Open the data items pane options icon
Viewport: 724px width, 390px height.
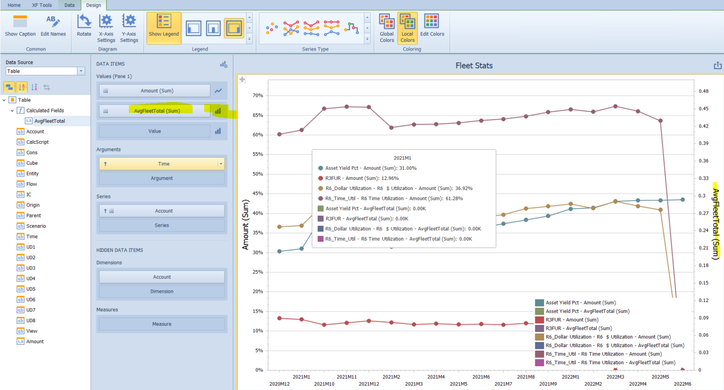[223, 64]
